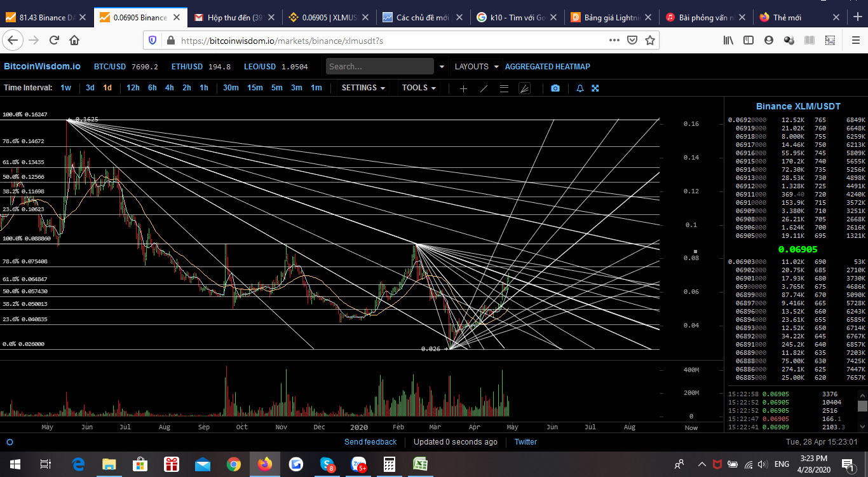Viewport: 868px width, 477px height.
Task: Open the TOOLS dropdown
Action: click(419, 88)
